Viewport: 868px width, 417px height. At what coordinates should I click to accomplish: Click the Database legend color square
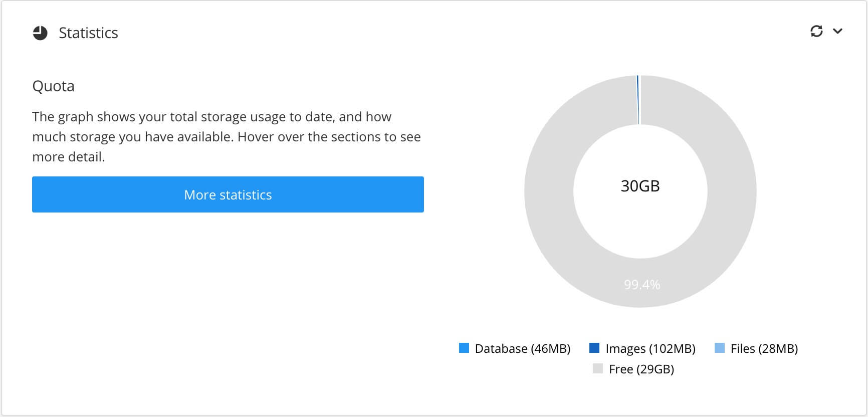[464, 348]
